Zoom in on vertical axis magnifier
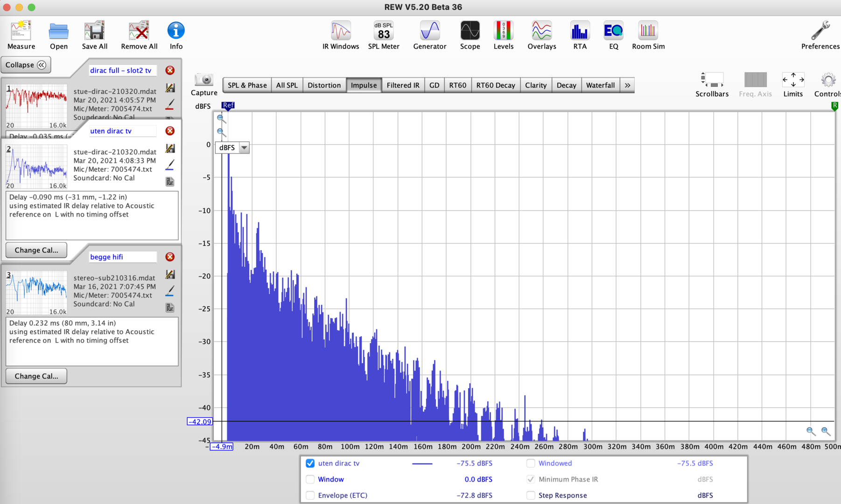The width and height of the screenshot is (841, 504). click(x=221, y=119)
